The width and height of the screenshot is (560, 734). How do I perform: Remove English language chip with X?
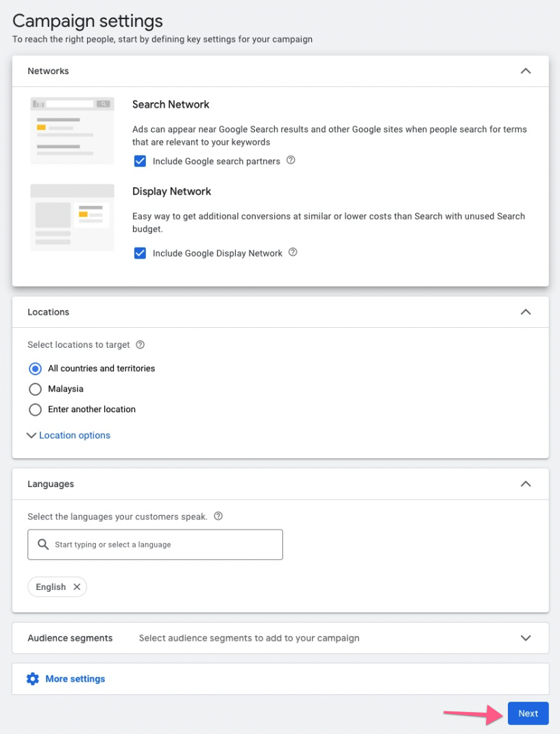pos(77,587)
